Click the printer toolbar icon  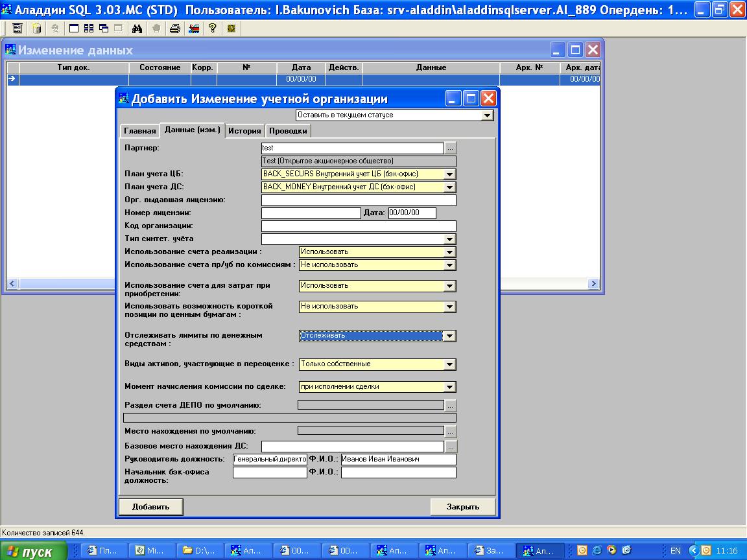click(x=175, y=29)
